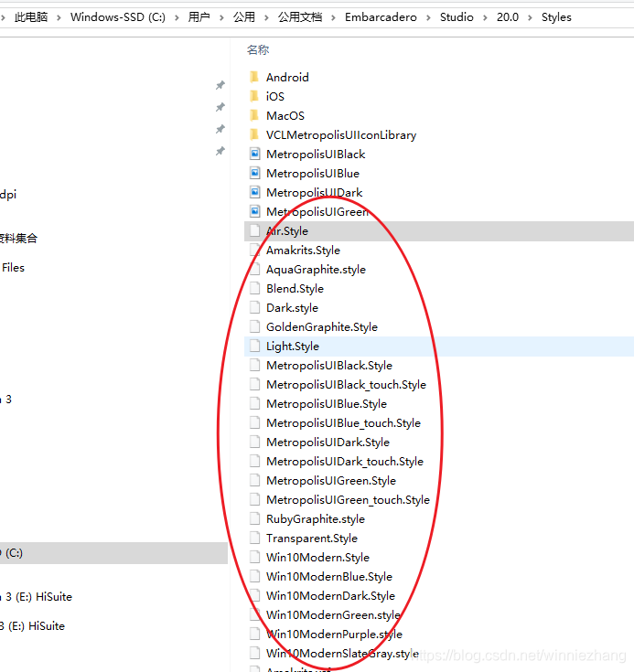The height and width of the screenshot is (672, 634).
Task: Click the GoldenGraphite.Style file icon
Action: (255, 327)
